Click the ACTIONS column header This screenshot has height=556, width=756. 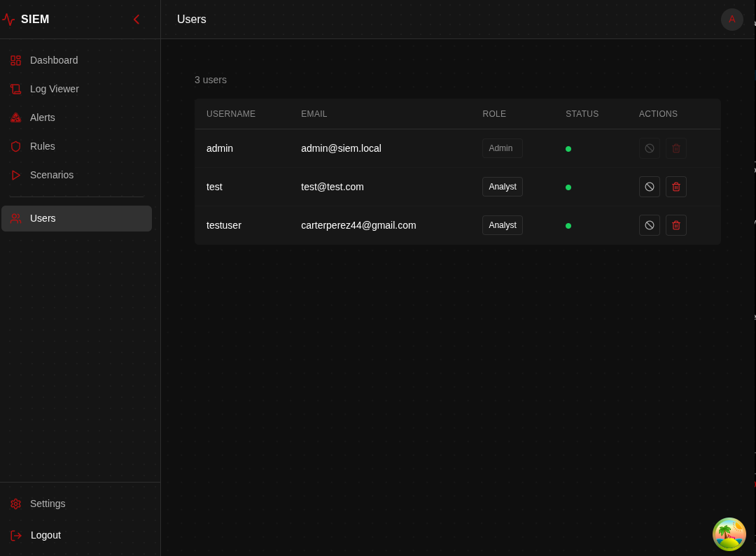click(658, 114)
